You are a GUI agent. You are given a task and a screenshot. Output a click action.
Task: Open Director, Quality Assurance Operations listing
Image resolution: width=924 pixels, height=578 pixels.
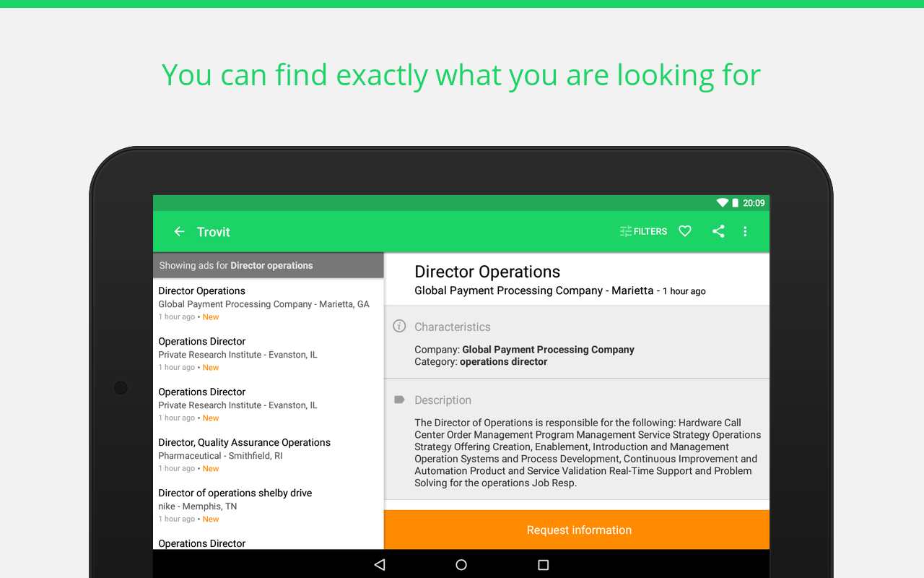pos(268,455)
